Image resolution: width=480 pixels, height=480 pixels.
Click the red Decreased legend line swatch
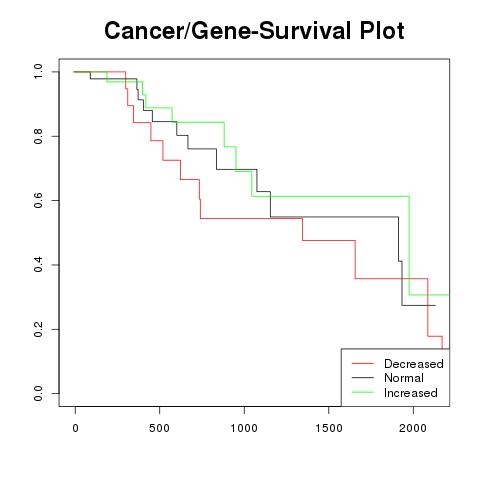[x=363, y=363]
